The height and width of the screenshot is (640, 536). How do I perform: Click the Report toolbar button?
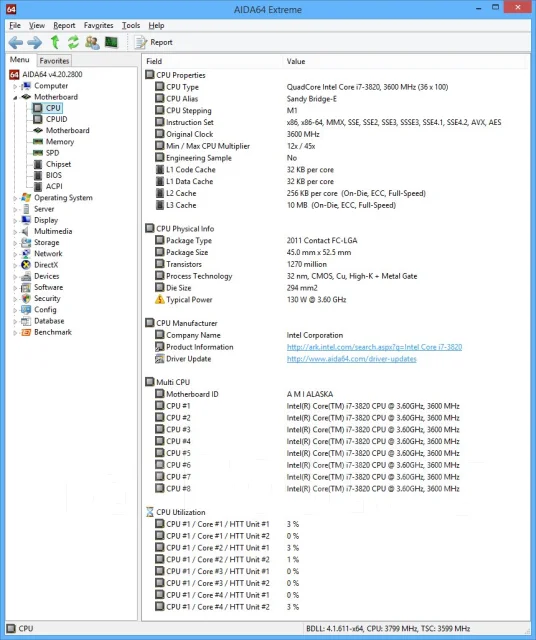pos(153,42)
